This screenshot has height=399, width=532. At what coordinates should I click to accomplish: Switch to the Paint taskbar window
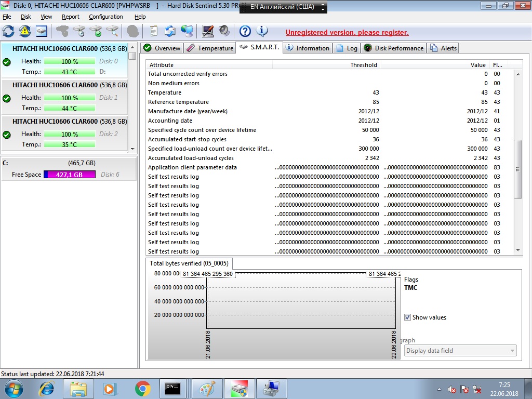point(207,389)
